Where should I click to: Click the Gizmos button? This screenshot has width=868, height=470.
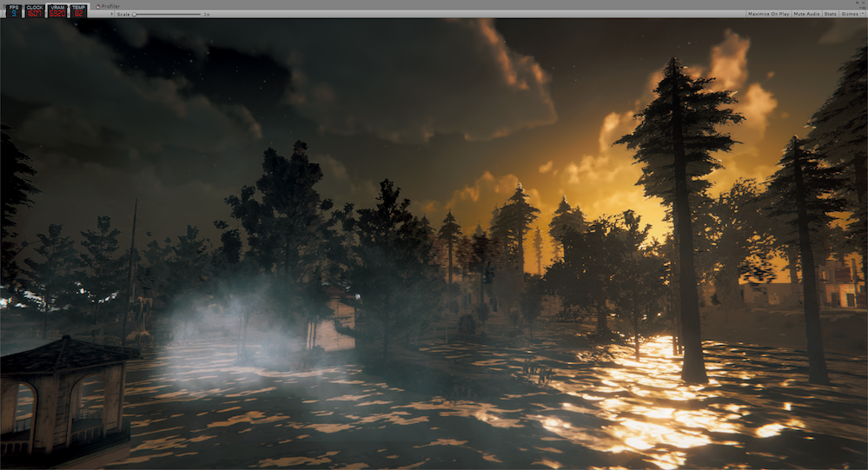(x=849, y=14)
